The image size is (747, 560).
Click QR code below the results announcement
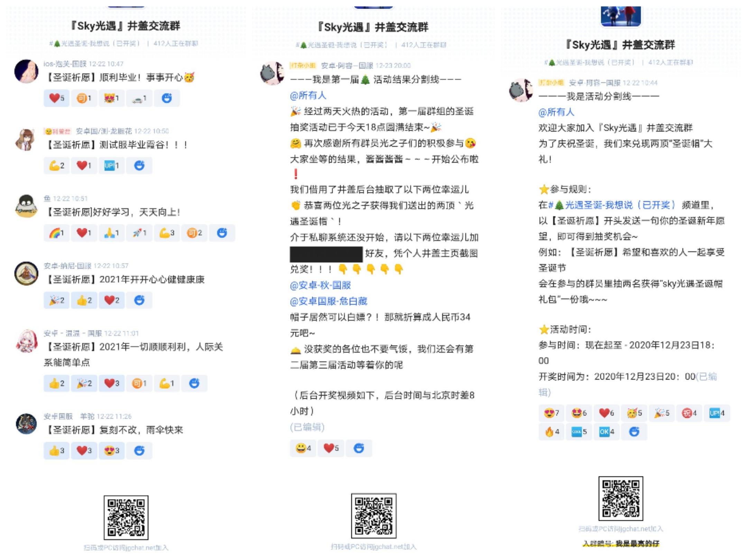pyautogui.click(x=374, y=516)
